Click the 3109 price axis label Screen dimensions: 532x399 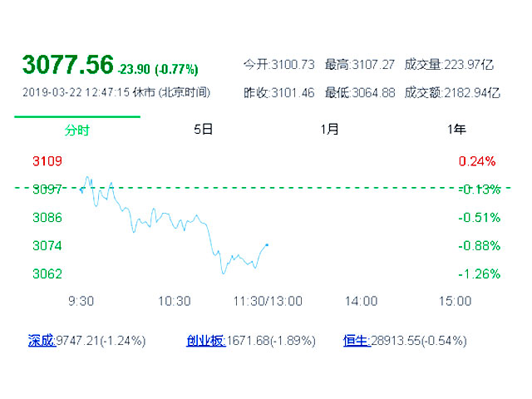[47, 160]
